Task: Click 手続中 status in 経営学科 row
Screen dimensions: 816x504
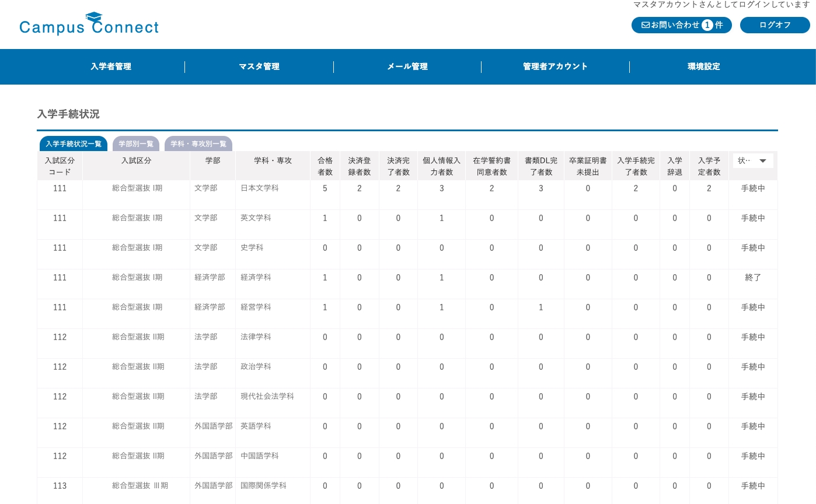Action: click(753, 307)
